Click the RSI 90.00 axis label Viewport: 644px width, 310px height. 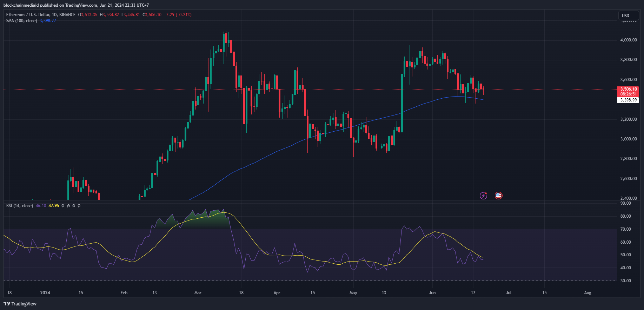625,203
